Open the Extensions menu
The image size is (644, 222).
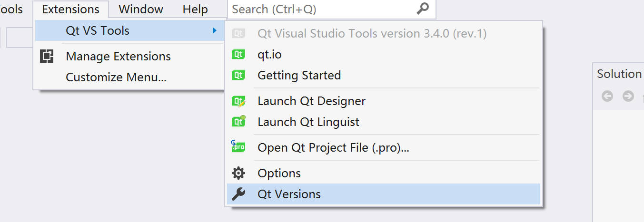coord(71,9)
